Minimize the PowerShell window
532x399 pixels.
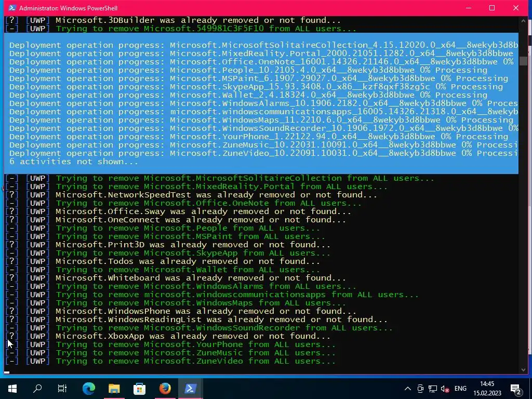(x=469, y=8)
